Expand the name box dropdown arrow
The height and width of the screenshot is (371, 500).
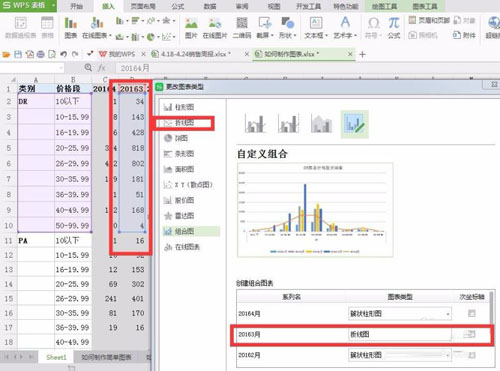click(61, 68)
